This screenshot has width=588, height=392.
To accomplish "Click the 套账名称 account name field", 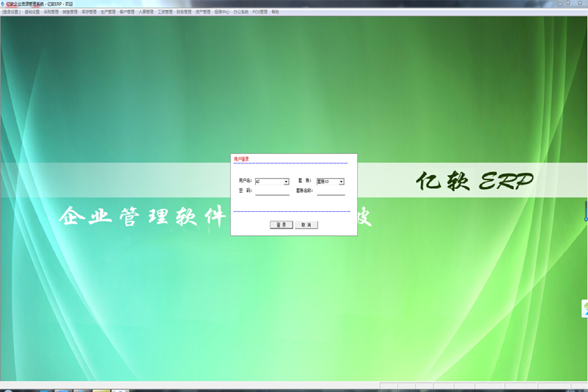I will coord(330,191).
